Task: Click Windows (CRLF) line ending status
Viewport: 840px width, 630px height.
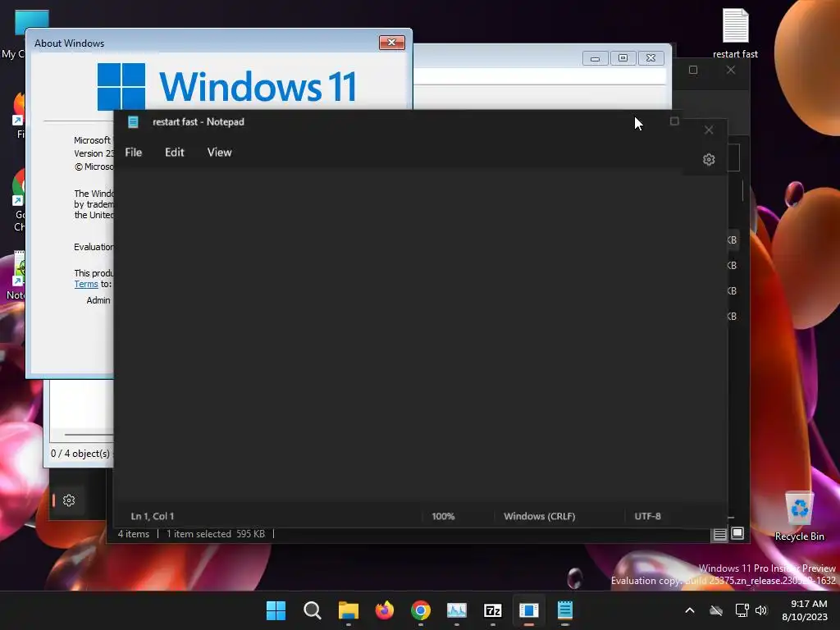Action: click(540, 516)
